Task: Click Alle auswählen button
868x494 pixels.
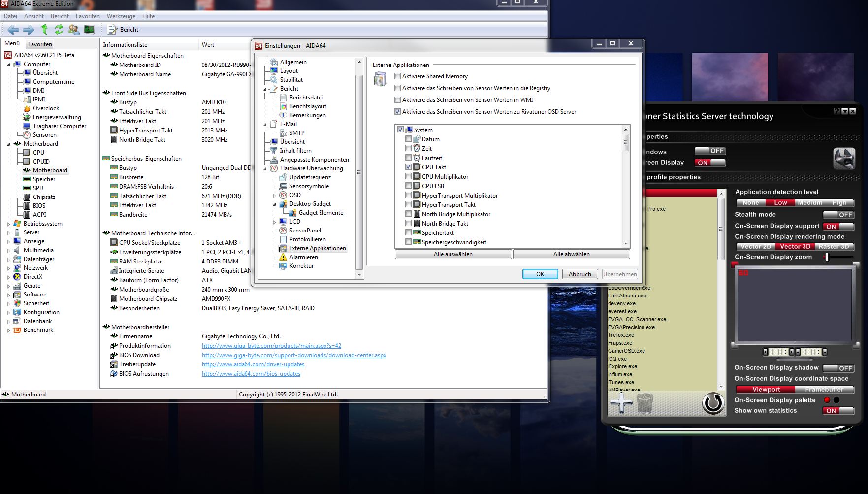Action: click(453, 254)
